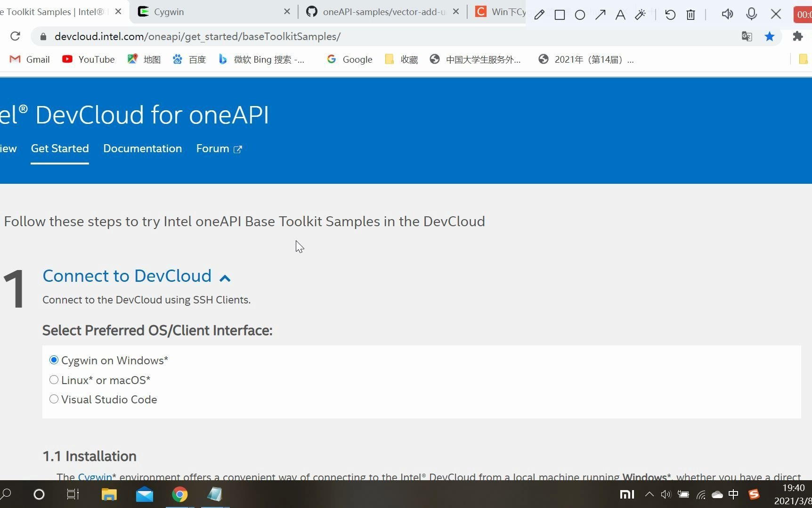The width and height of the screenshot is (812, 508).
Task: Open the 百度 bookmark
Action: pyautogui.click(x=189, y=59)
